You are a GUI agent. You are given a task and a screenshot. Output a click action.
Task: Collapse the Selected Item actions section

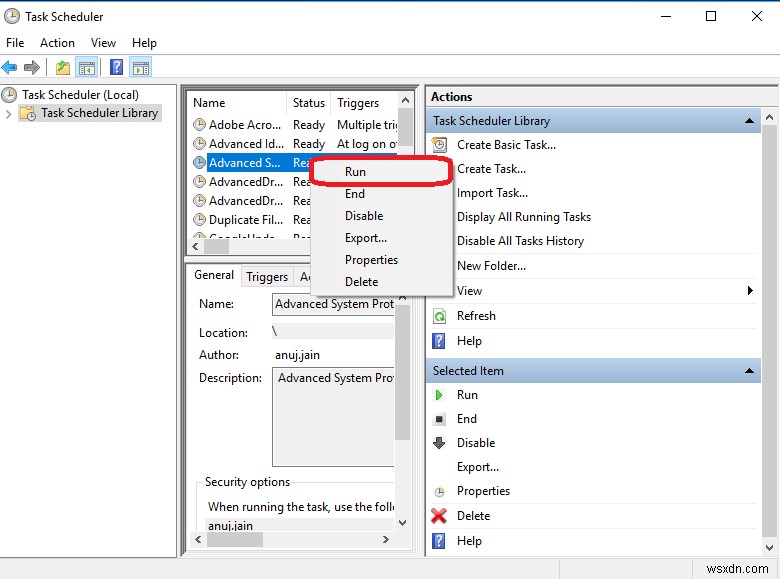coord(749,371)
